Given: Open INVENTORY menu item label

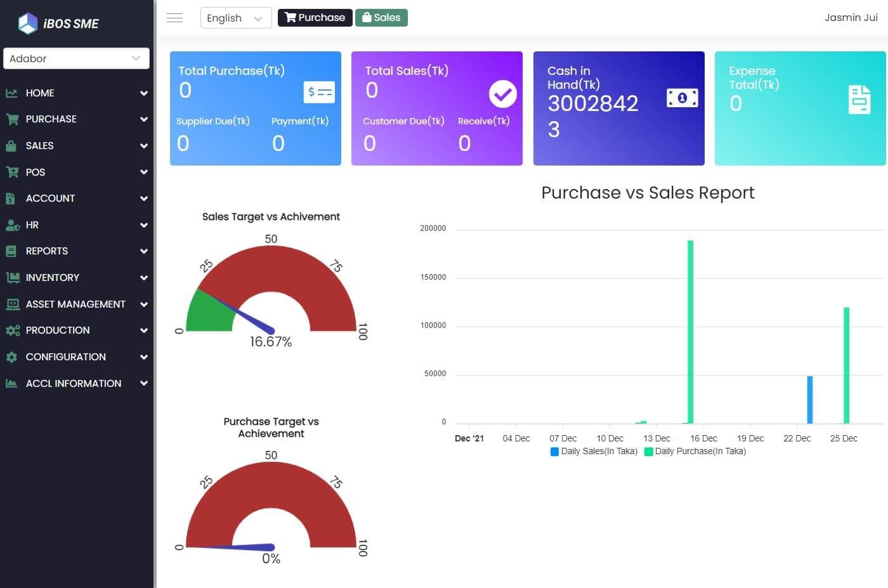Looking at the screenshot, I should tap(53, 278).
